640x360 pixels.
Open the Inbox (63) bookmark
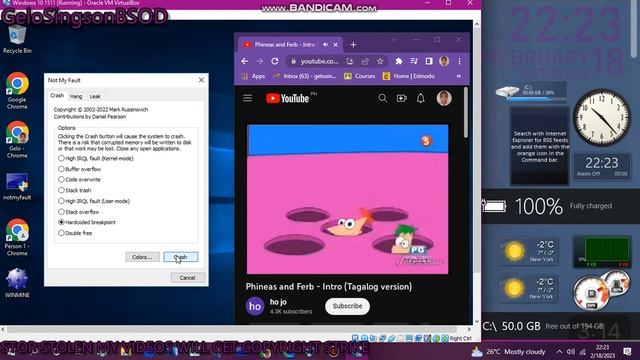(x=304, y=76)
